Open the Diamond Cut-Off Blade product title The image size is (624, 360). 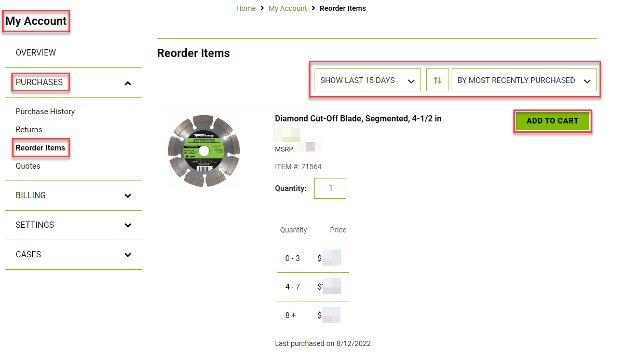click(x=358, y=118)
